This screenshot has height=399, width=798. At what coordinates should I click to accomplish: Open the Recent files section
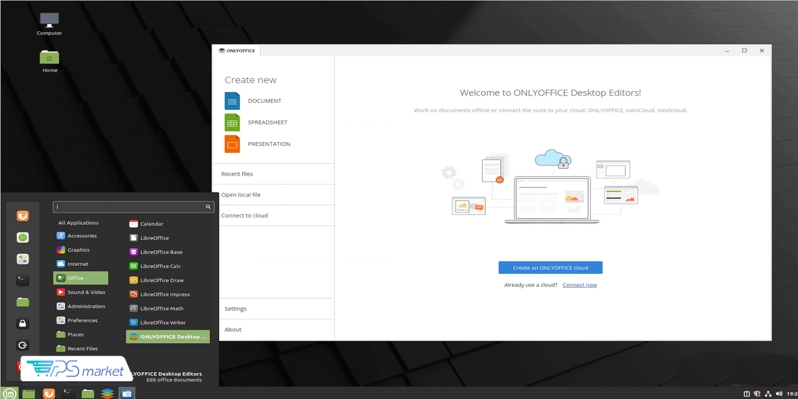[x=273, y=174]
